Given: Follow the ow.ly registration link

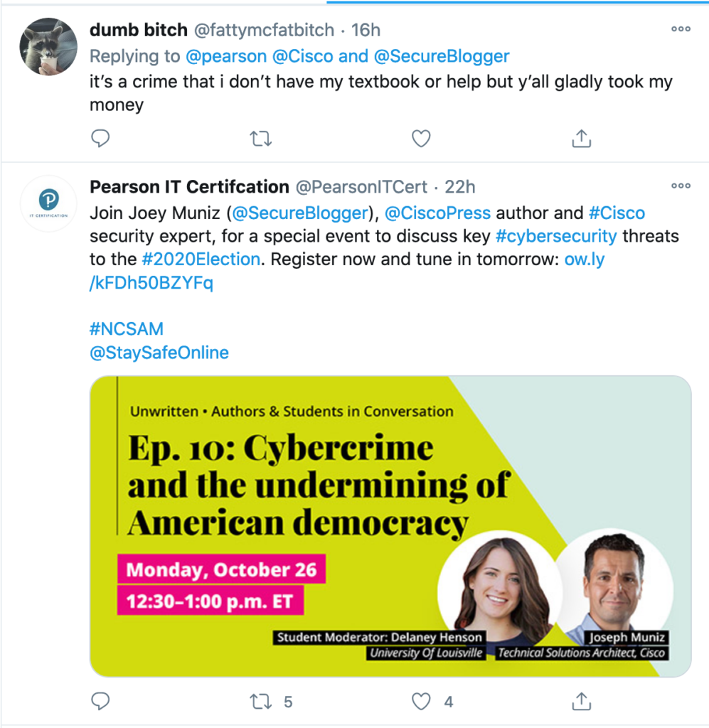Looking at the screenshot, I should coord(583,259).
